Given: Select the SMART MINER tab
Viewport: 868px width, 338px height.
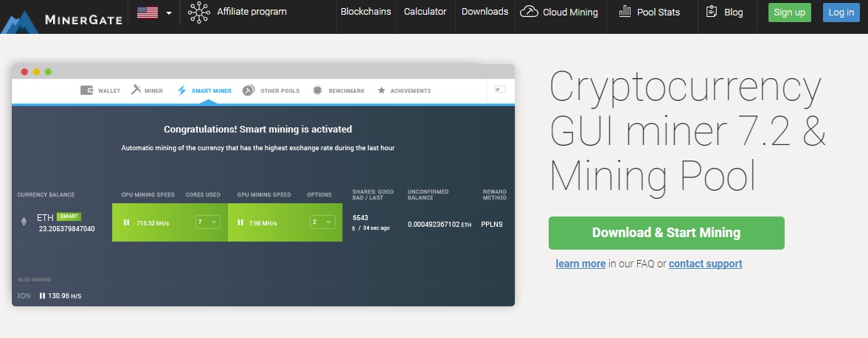Looking at the screenshot, I should (212, 91).
